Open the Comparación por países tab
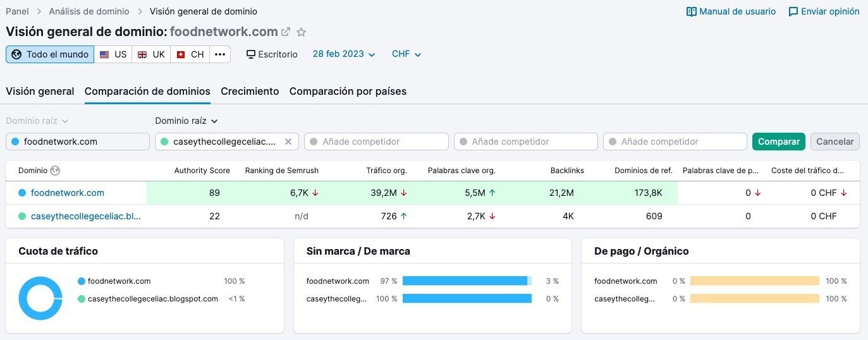 348,91
